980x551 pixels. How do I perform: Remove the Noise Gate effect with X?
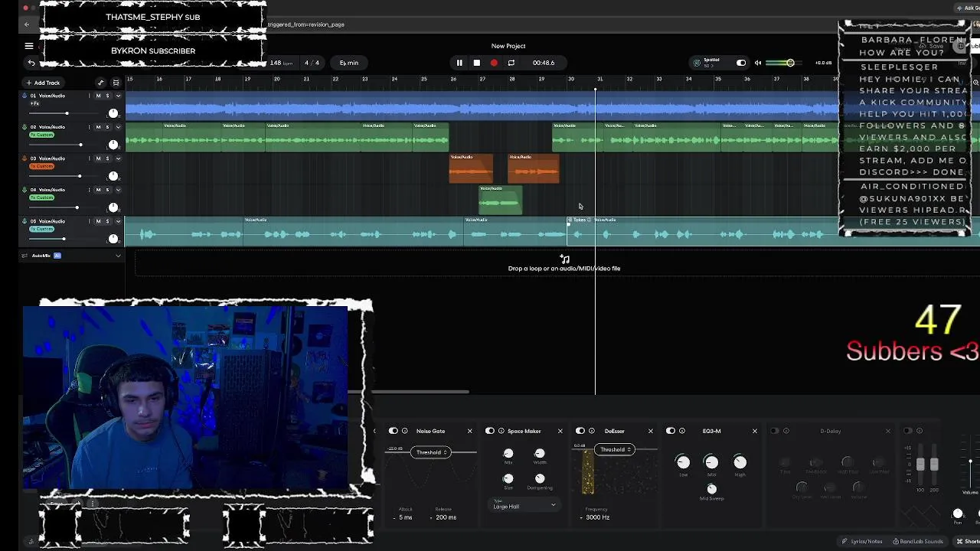469,431
